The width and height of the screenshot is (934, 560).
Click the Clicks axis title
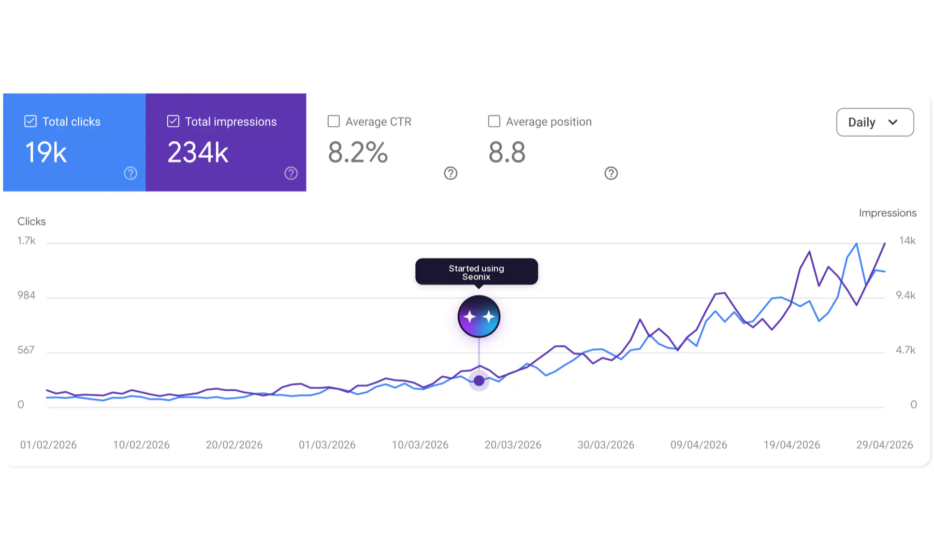(32, 222)
